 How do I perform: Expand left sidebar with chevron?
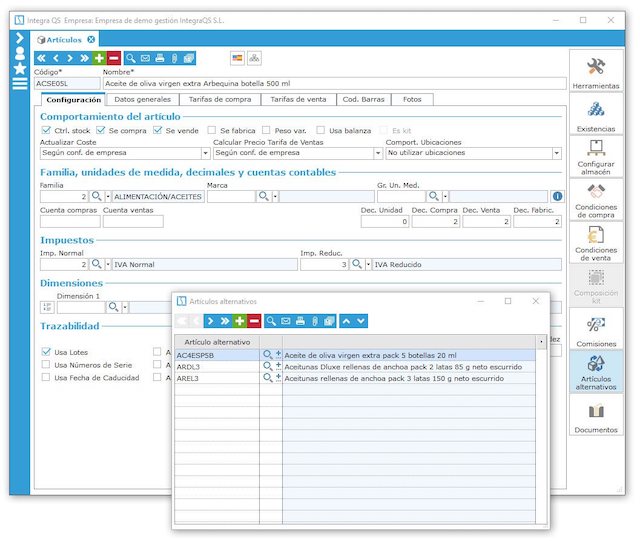[x=20, y=38]
